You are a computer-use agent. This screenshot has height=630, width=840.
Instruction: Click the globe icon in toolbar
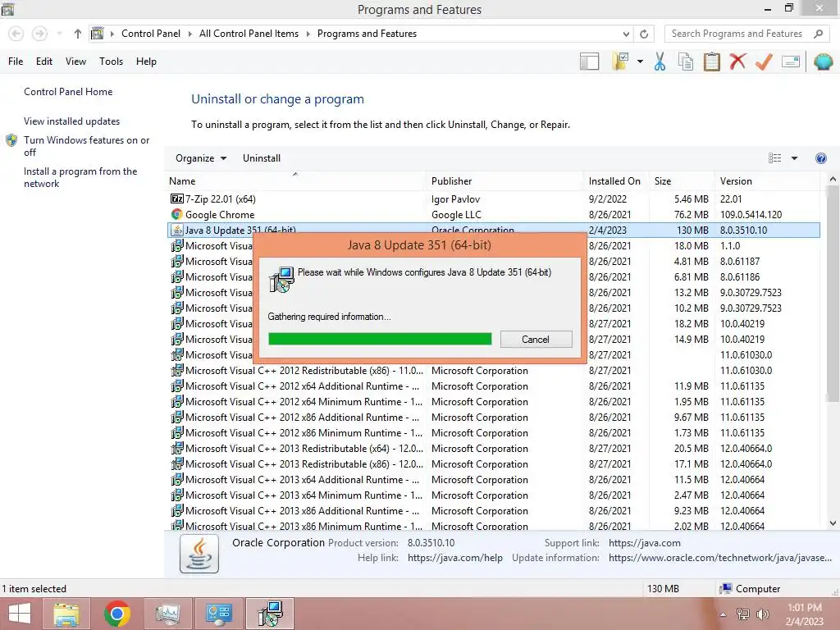click(823, 62)
